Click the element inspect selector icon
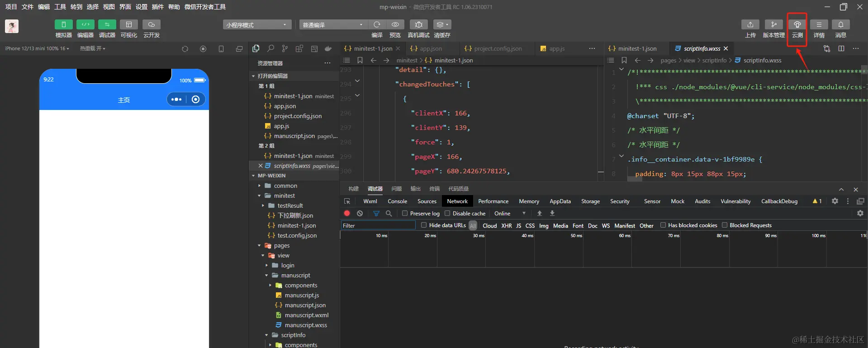The width and height of the screenshot is (868, 348). pyautogui.click(x=347, y=201)
